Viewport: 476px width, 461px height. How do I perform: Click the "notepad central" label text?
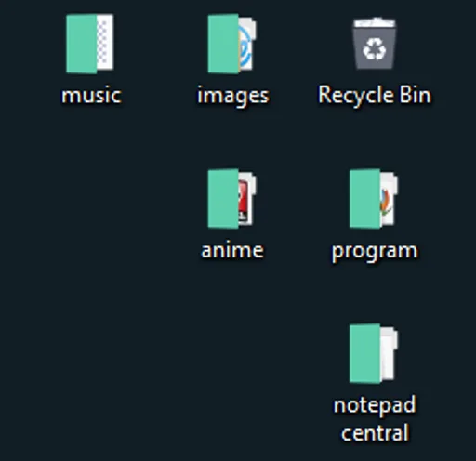[x=375, y=419]
